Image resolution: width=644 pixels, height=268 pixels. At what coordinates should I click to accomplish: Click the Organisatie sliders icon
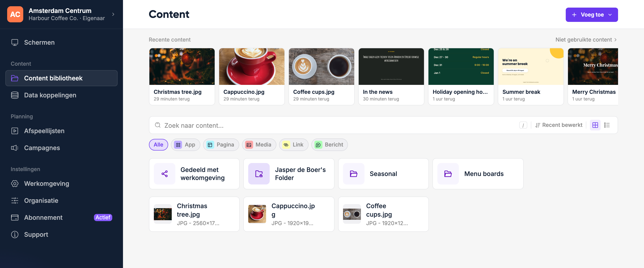click(15, 201)
